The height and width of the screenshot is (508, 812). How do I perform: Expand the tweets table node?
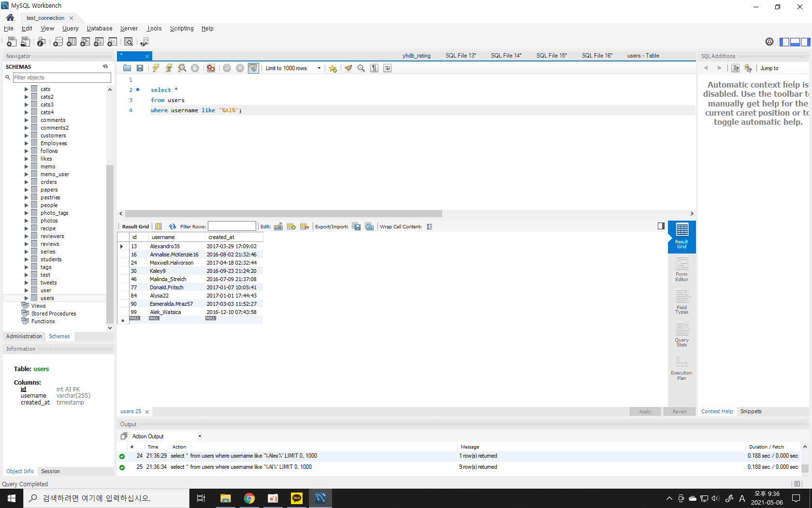tap(27, 283)
